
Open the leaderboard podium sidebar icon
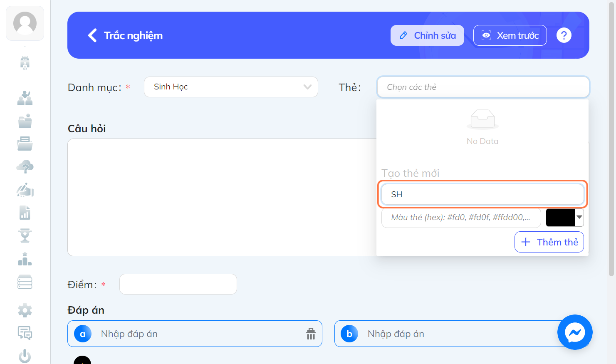25,259
